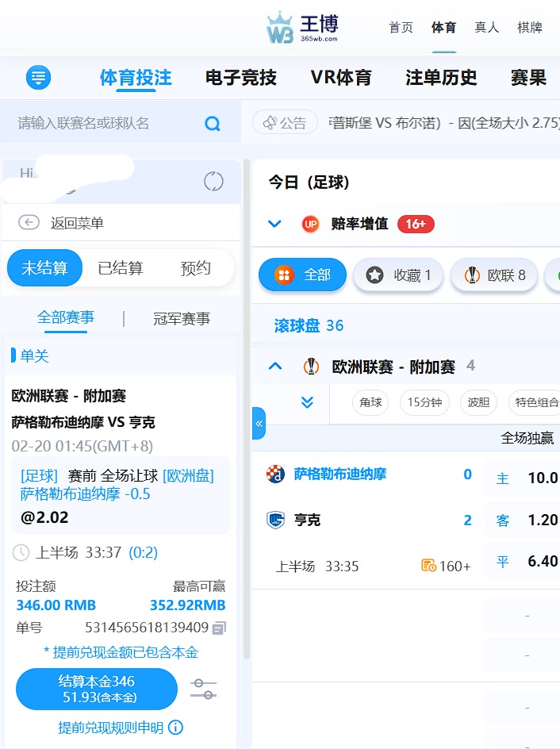This screenshot has width=560, height=749.
Task: Open the 电子竞技 tab
Action: tap(240, 78)
